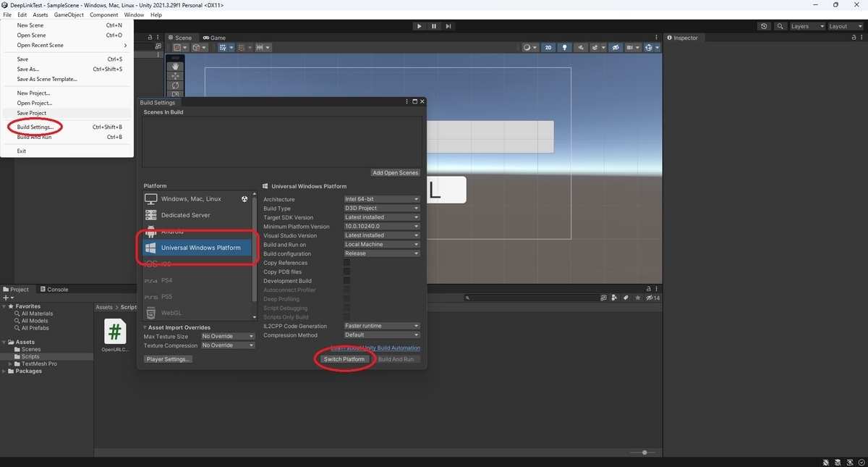Image resolution: width=868 pixels, height=467 pixels.
Task: Select the Rotate tool in Scene toolbar
Action: coord(175,85)
